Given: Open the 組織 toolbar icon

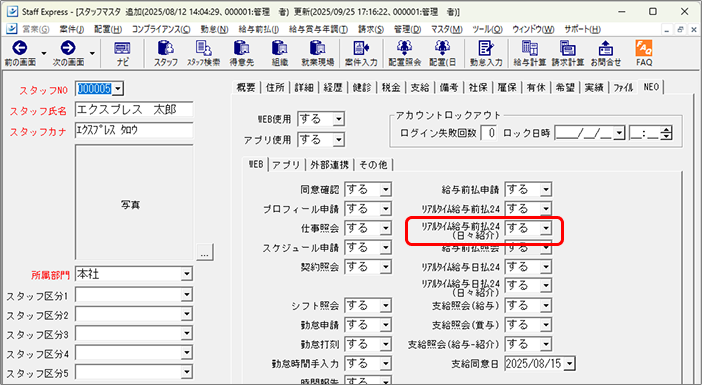Looking at the screenshot, I should point(280,53).
